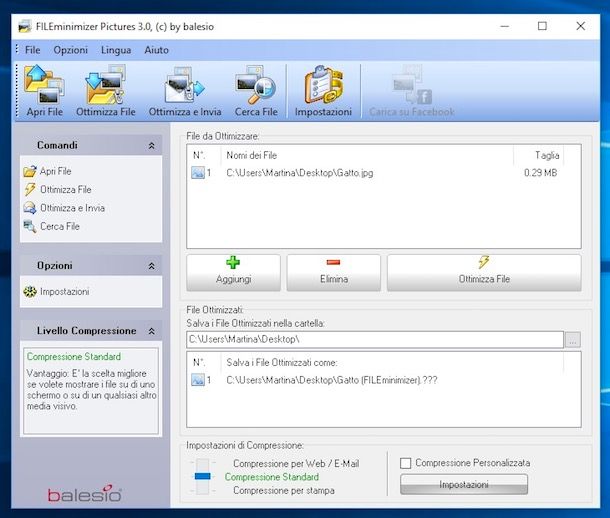Screen dimensions: 610x518
Task: Click the large Ottimizza File button
Action: (x=484, y=272)
